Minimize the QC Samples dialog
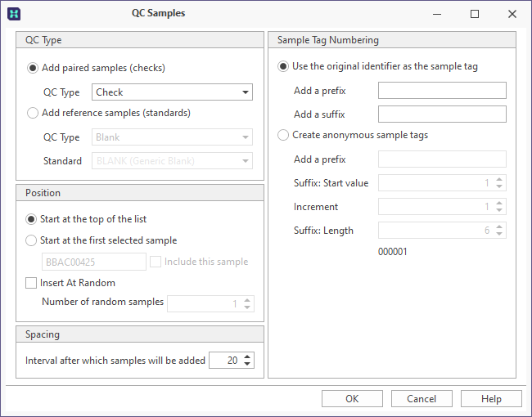Screen dimensions: 532x417 point(437,14)
